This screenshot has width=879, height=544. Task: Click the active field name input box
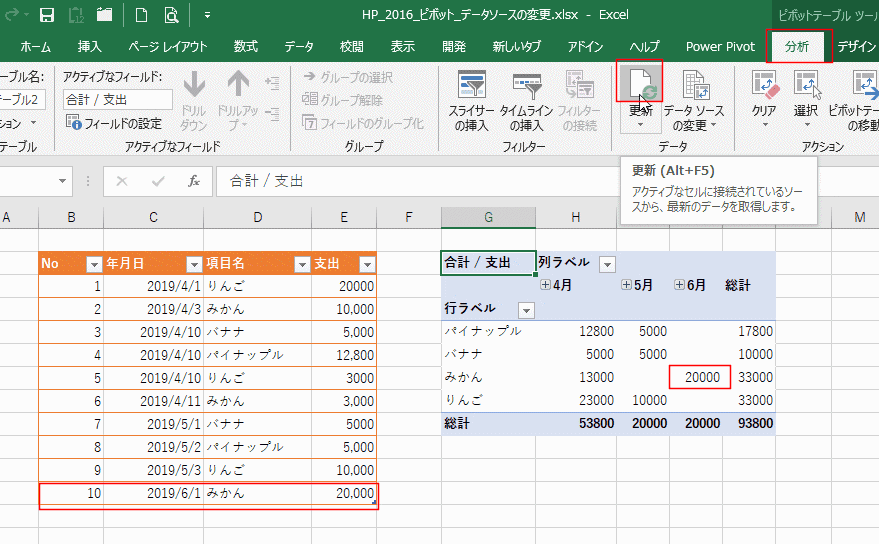(x=117, y=99)
